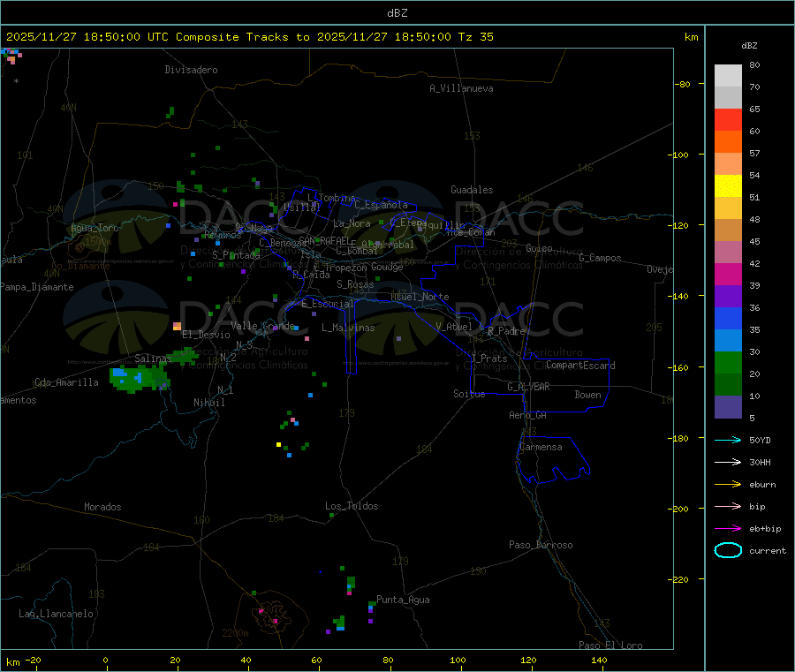The height and width of the screenshot is (672, 795).
Task: Click the Morados map label
Action: [102, 507]
